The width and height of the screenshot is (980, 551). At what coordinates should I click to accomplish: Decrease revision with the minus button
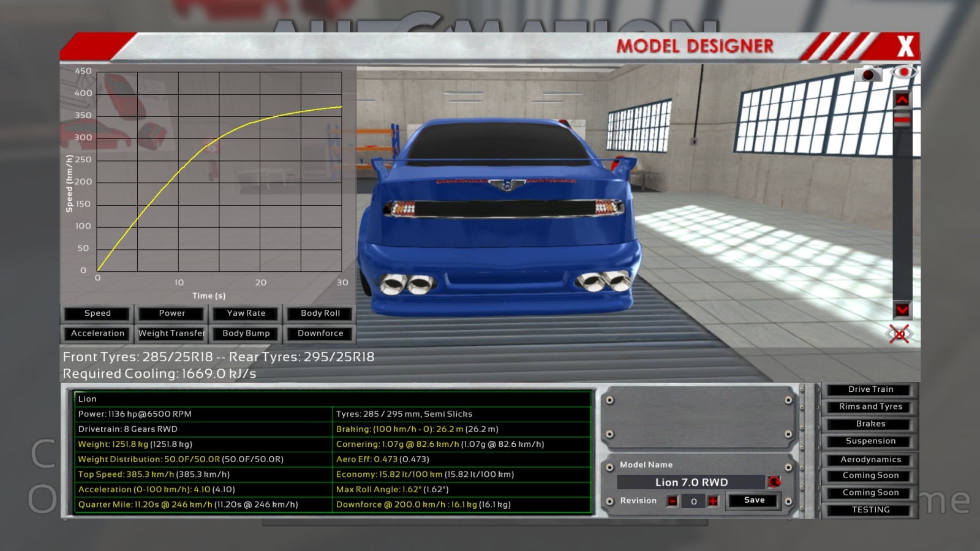click(673, 501)
